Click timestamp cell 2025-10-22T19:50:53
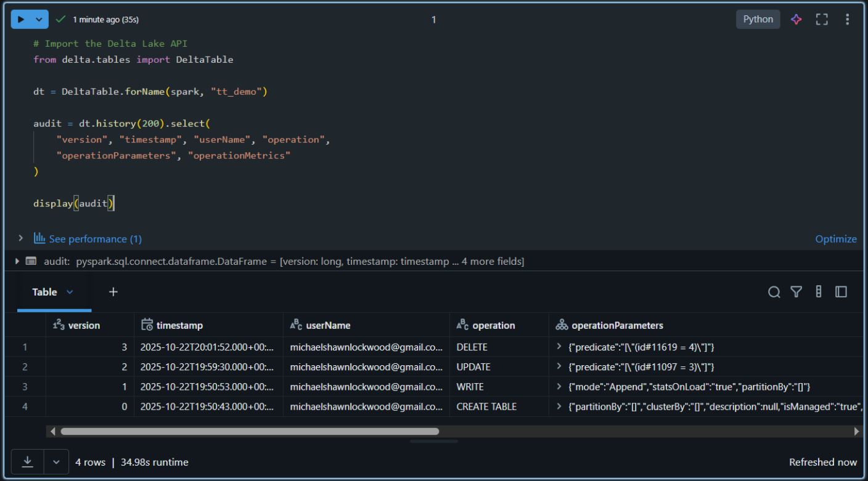Viewport: 868px width, 481px height. [208, 387]
